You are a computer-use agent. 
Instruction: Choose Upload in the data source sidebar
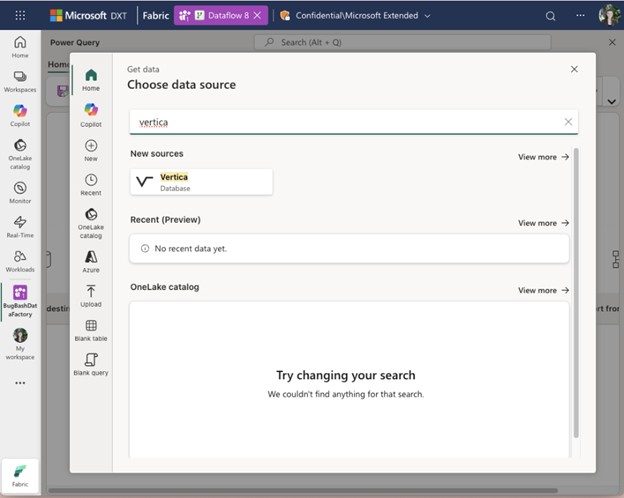pyautogui.click(x=91, y=296)
